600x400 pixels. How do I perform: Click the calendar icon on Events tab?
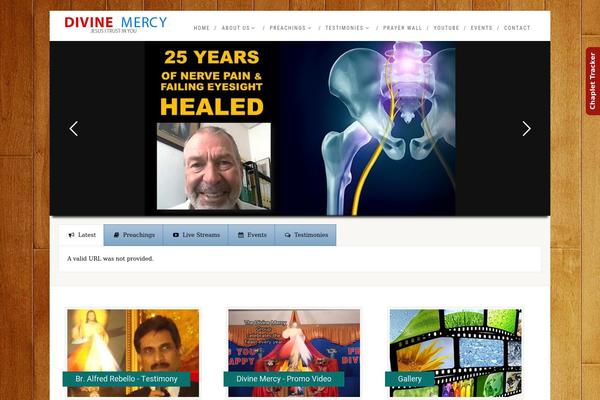point(241,235)
